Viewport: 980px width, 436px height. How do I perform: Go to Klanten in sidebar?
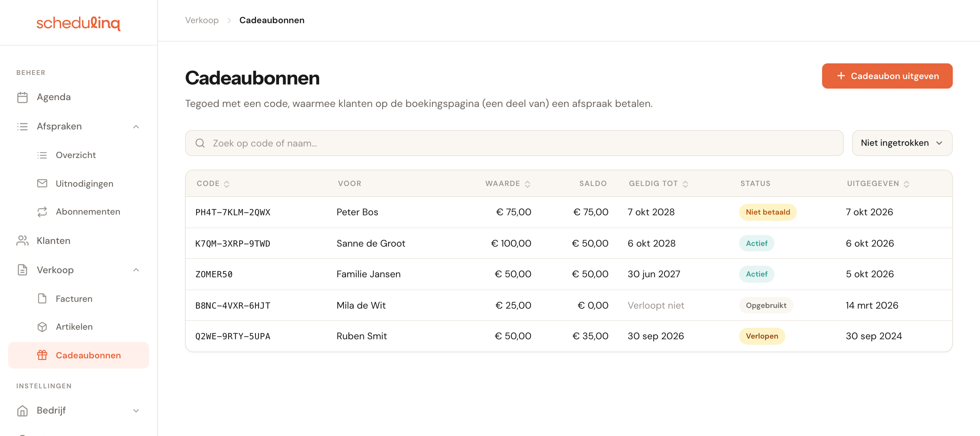pos(78,241)
